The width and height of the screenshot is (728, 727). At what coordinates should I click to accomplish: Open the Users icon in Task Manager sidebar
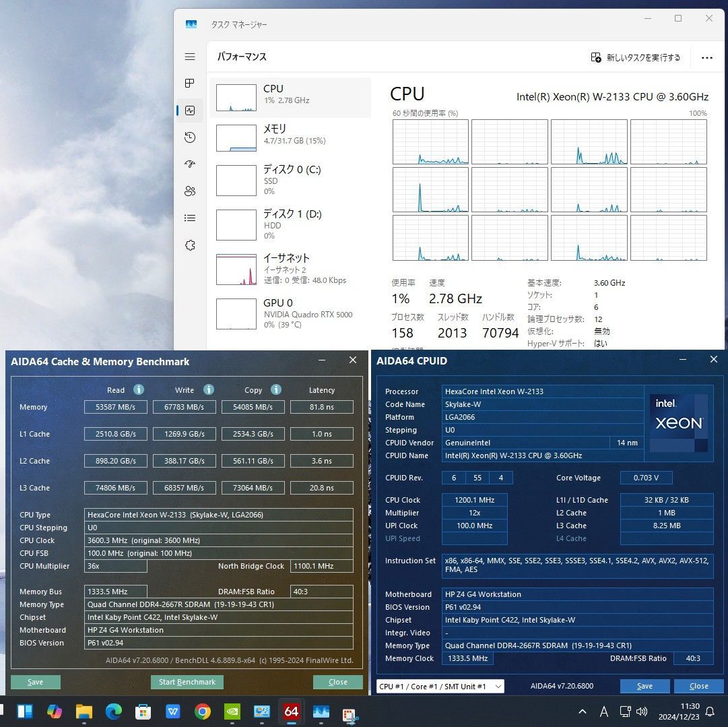(190, 191)
